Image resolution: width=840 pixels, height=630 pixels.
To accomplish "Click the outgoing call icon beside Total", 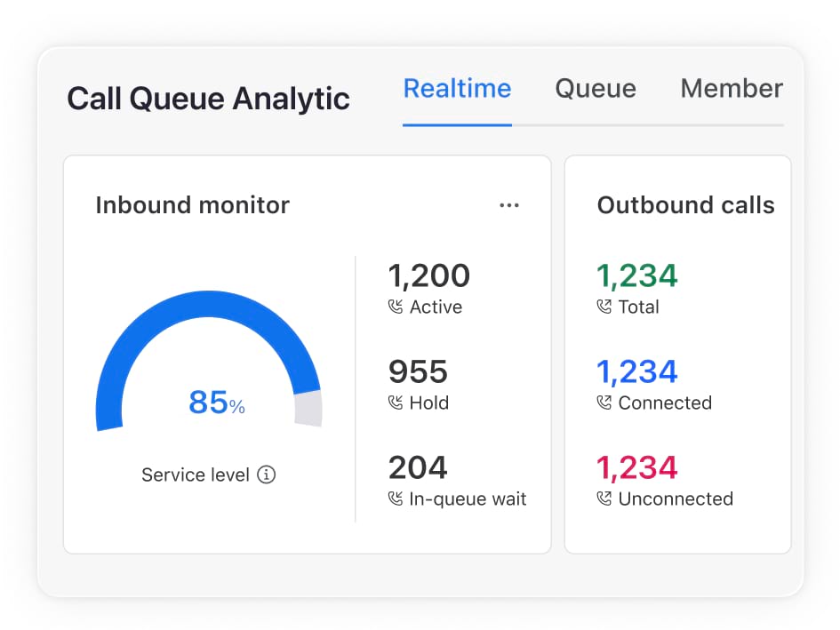I will (x=604, y=307).
